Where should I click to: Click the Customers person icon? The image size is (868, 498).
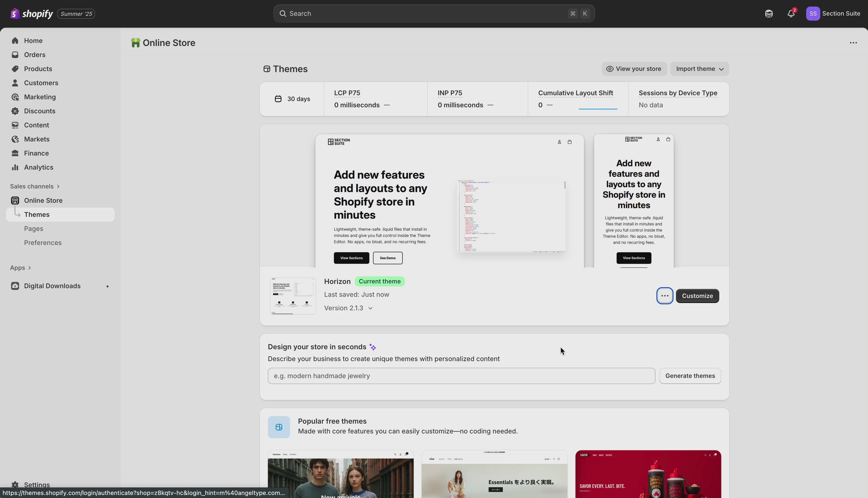[15, 83]
